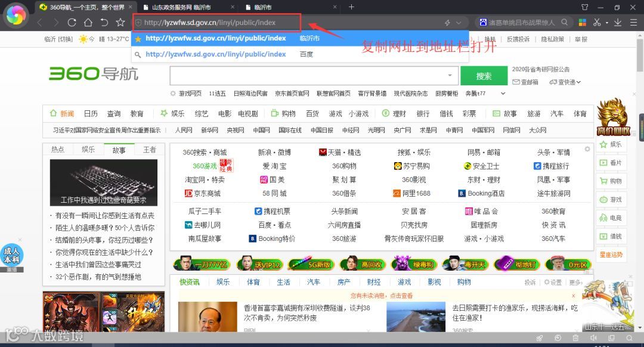Open the colorful apps grid icon
The width and height of the screenshot is (644, 347).
click(582, 23)
